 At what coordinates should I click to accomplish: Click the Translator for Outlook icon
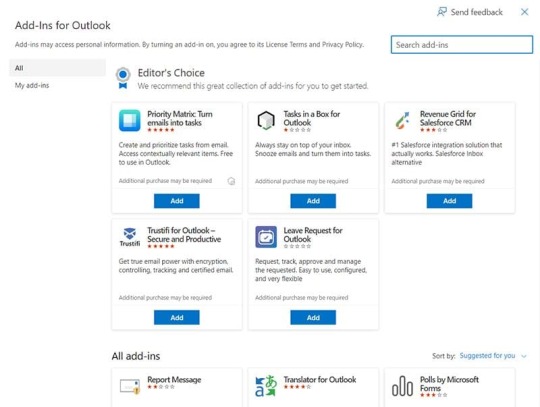pos(266,386)
